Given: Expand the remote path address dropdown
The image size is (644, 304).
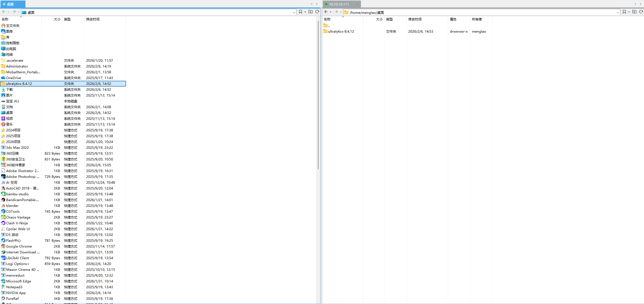Looking at the screenshot, I should click(x=618, y=12).
